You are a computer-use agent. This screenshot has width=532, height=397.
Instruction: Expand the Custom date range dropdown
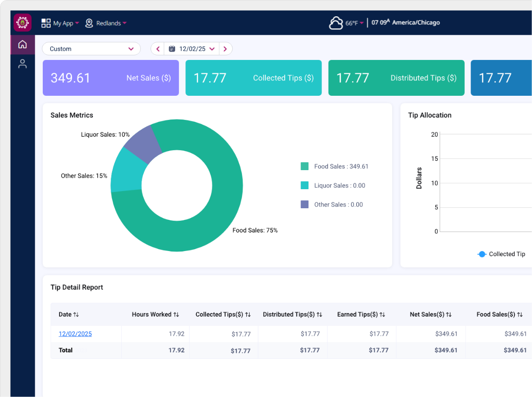pos(91,49)
